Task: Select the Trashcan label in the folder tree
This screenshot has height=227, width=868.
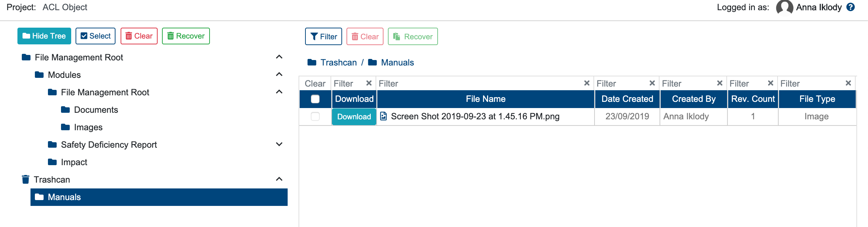Action: tap(52, 180)
